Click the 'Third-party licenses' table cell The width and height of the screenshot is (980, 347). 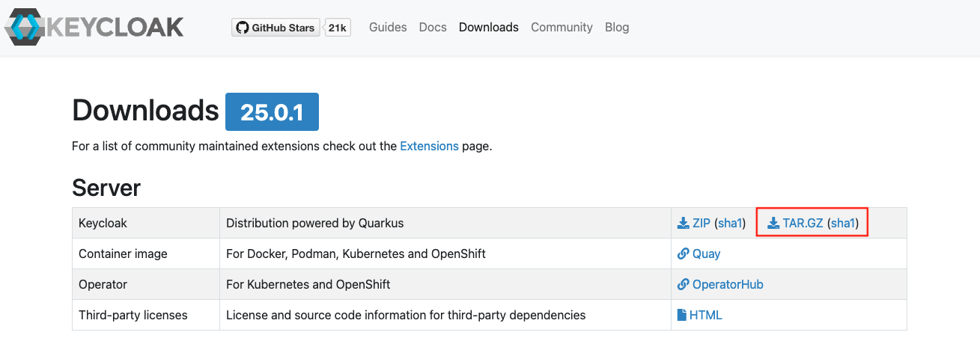click(146, 315)
